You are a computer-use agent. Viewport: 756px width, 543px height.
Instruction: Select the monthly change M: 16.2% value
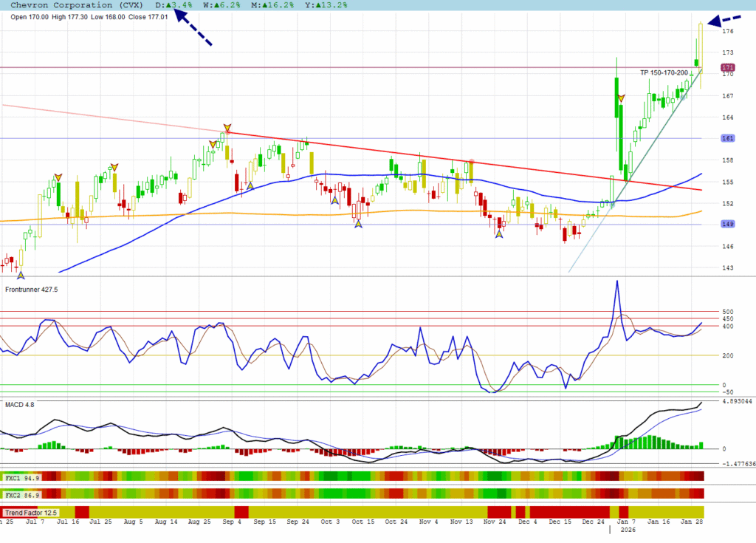pos(261,5)
